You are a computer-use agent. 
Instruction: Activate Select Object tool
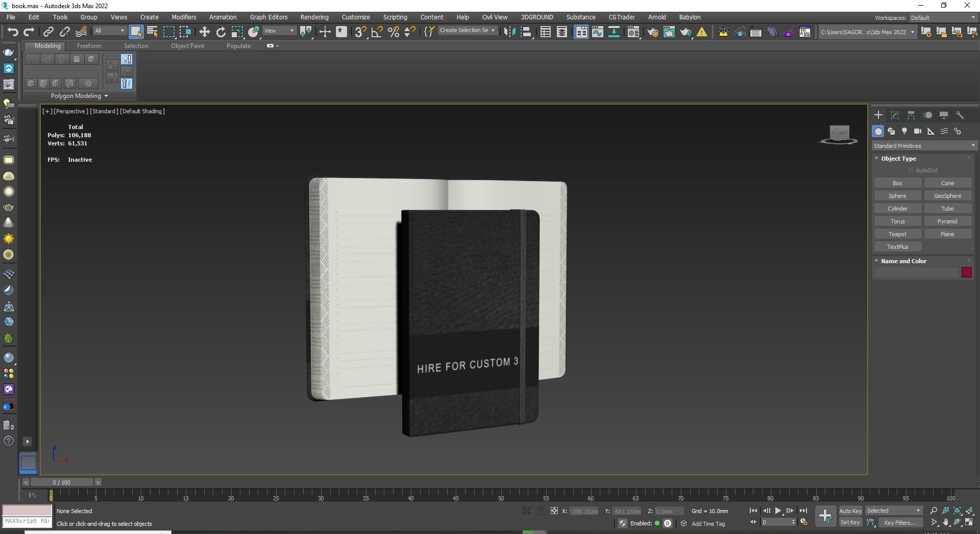(x=136, y=32)
